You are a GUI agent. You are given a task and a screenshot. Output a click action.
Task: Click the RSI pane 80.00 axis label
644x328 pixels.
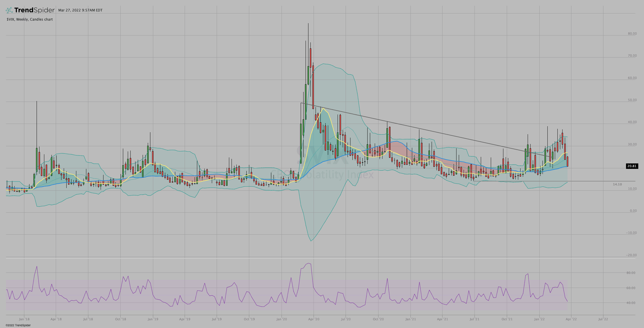point(631,273)
